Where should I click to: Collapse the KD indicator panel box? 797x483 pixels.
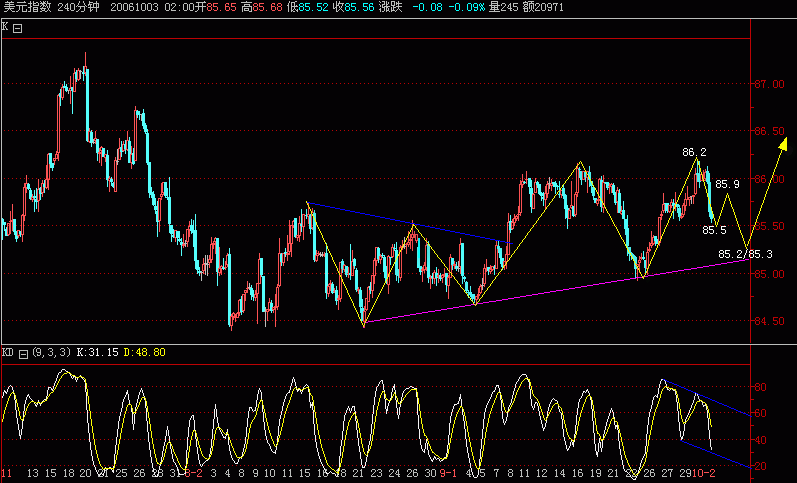click(x=23, y=353)
